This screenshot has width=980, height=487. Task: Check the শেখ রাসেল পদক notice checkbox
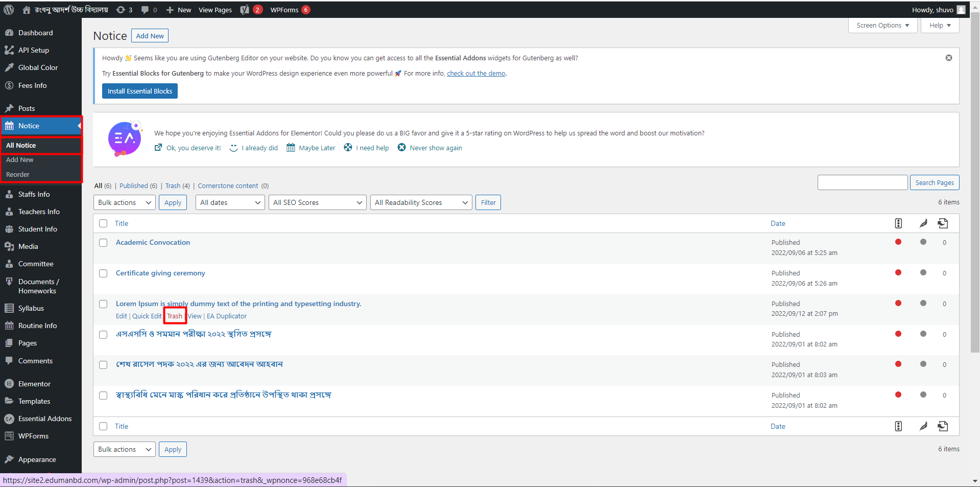pos(103,365)
